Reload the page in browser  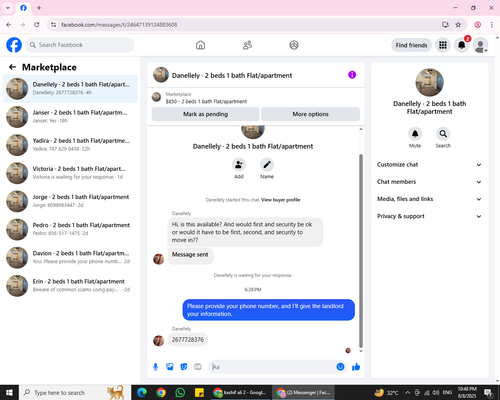pyautogui.click(x=37, y=25)
